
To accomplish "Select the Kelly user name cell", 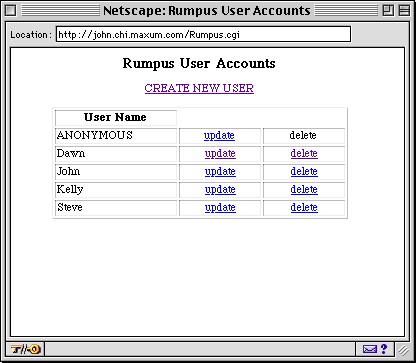I will [x=116, y=190].
